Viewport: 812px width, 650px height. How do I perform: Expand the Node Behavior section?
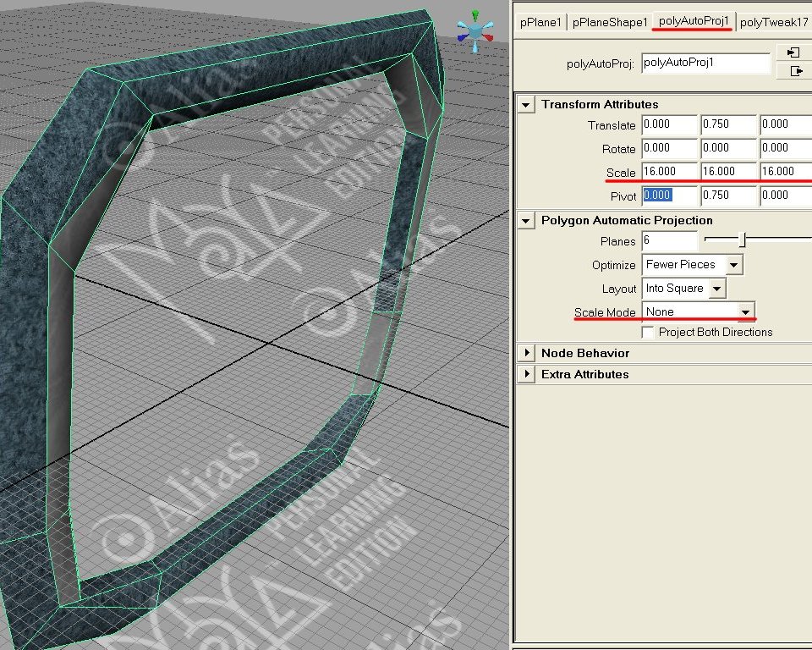click(526, 353)
